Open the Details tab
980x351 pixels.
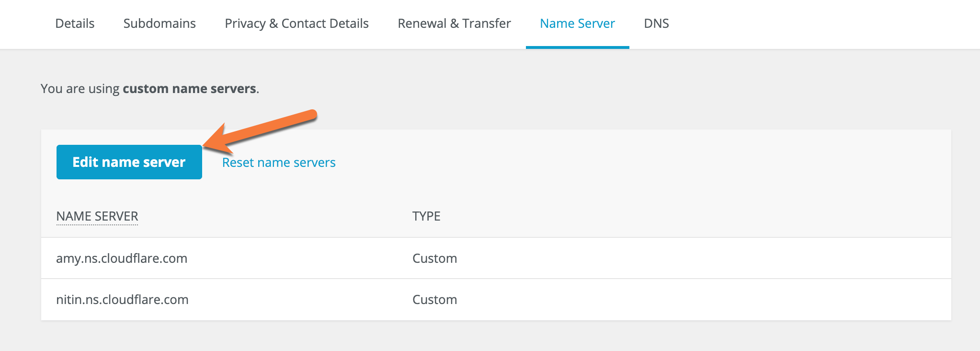75,23
